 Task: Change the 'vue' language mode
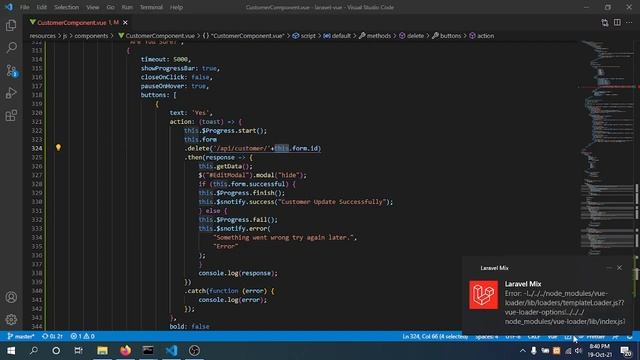coord(553,336)
